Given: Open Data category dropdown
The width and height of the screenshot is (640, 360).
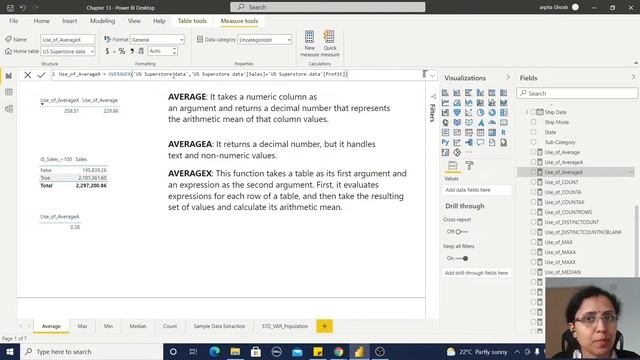Looking at the screenshot, I should (x=264, y=40).
